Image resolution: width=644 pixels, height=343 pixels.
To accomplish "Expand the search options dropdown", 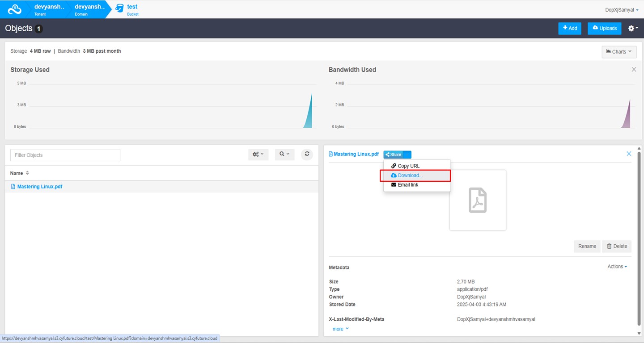I will 284,154.
